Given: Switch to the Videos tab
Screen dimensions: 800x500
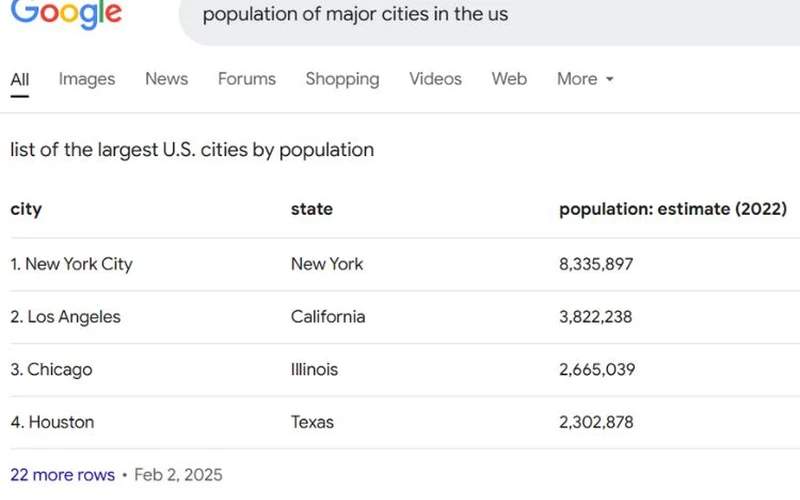Looking at the screenshot, I should [x=435, y=79].
